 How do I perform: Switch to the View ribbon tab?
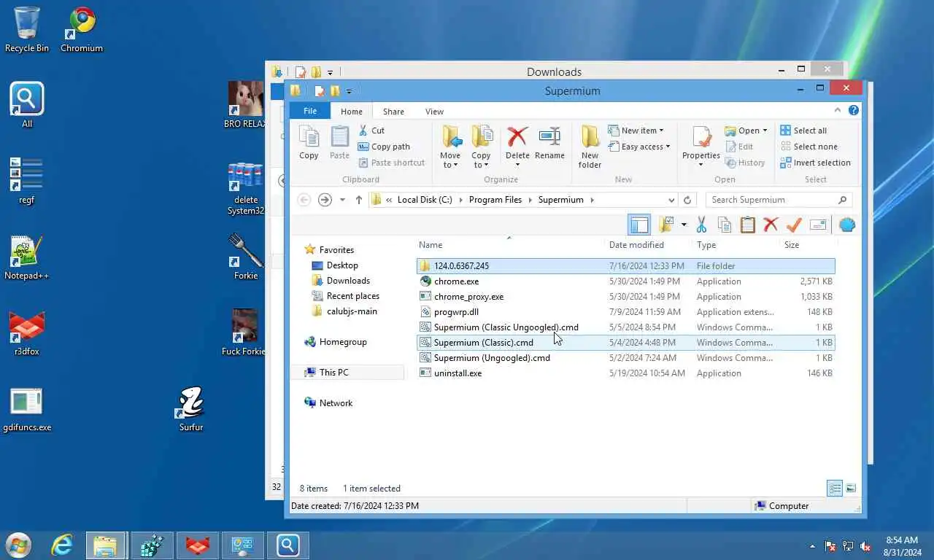[434, 112]
